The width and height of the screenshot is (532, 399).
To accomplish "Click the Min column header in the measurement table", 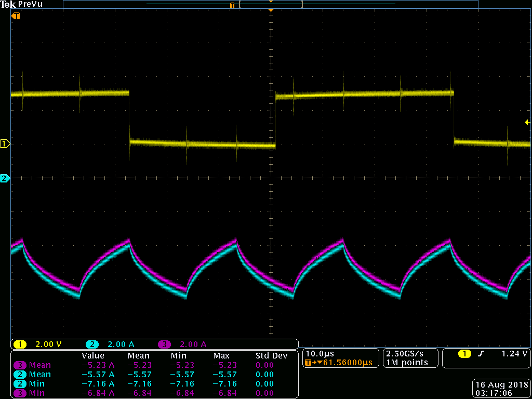I will tap(179, 356).
